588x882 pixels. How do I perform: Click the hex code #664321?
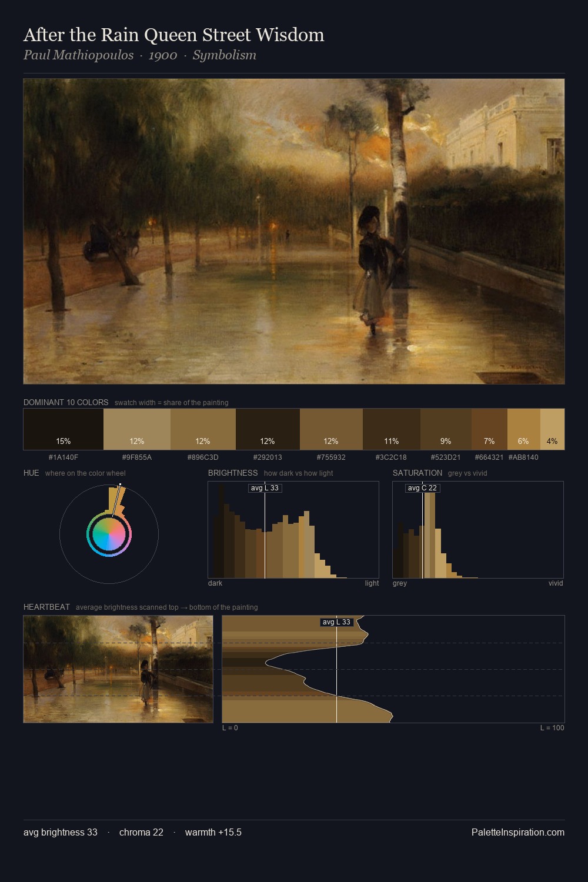pyautogui.click(x=489, y=457)
